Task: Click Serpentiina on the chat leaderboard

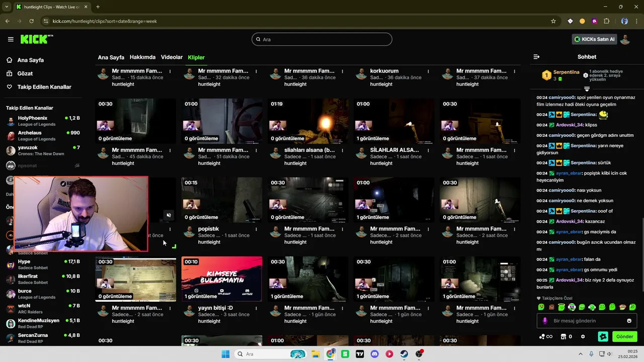Action: [x=566, y=72]
